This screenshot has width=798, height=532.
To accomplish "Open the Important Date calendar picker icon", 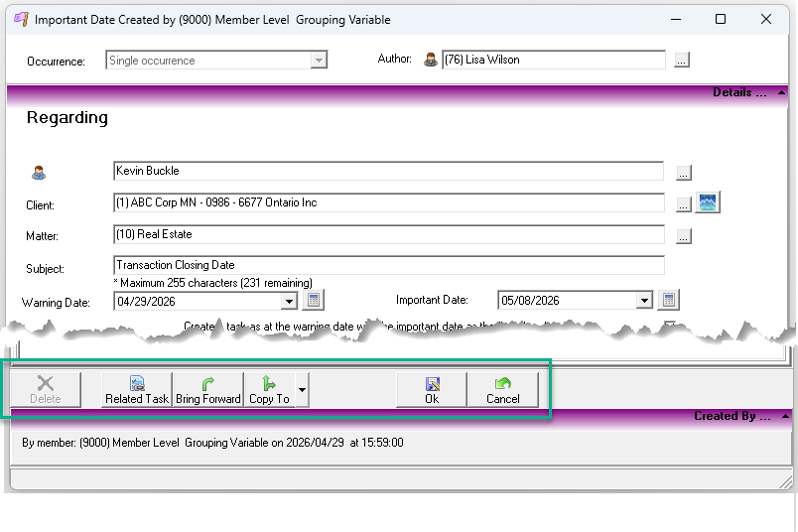I will 669,301.
